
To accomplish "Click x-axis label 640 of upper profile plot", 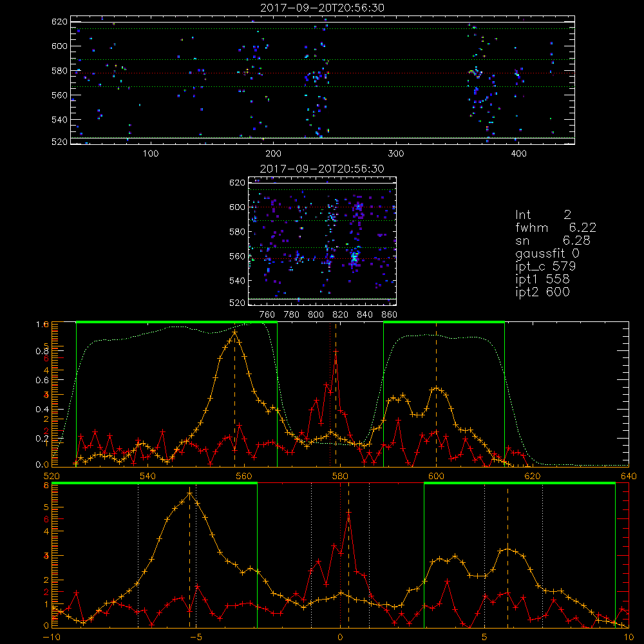I will click(x=629, y=476).
